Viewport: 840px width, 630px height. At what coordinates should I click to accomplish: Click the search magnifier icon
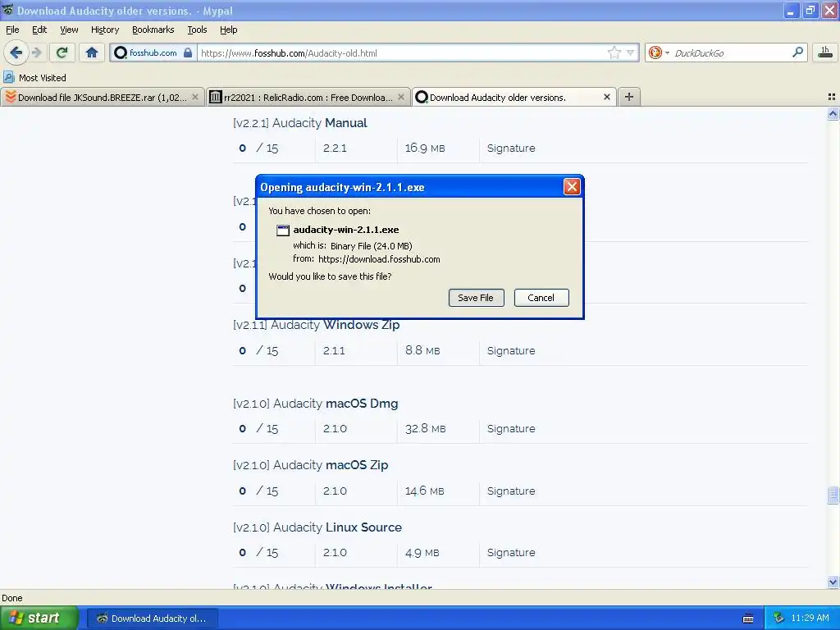[797, 52]
